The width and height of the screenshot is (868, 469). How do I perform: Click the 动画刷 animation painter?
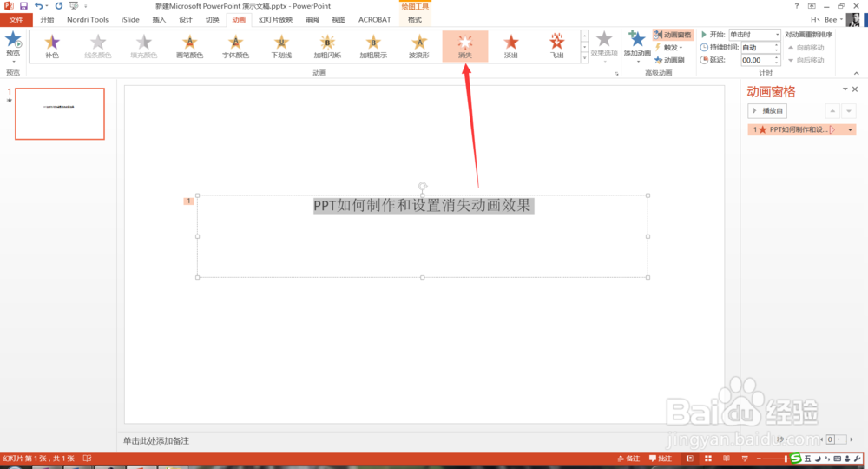tap(670, 60)
